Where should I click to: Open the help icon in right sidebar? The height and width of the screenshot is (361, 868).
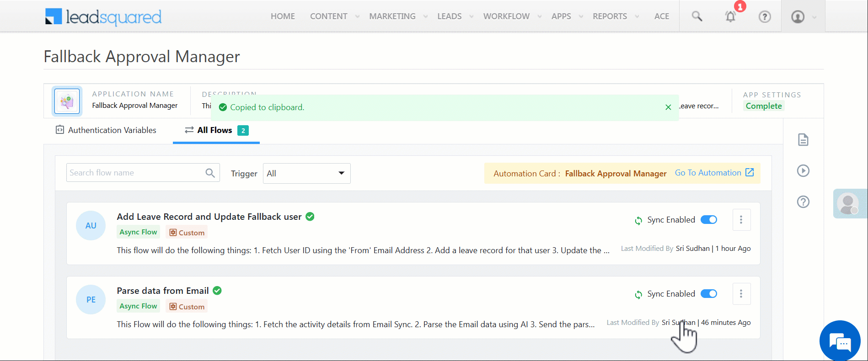pyautogui.click(x=803, y=202)
